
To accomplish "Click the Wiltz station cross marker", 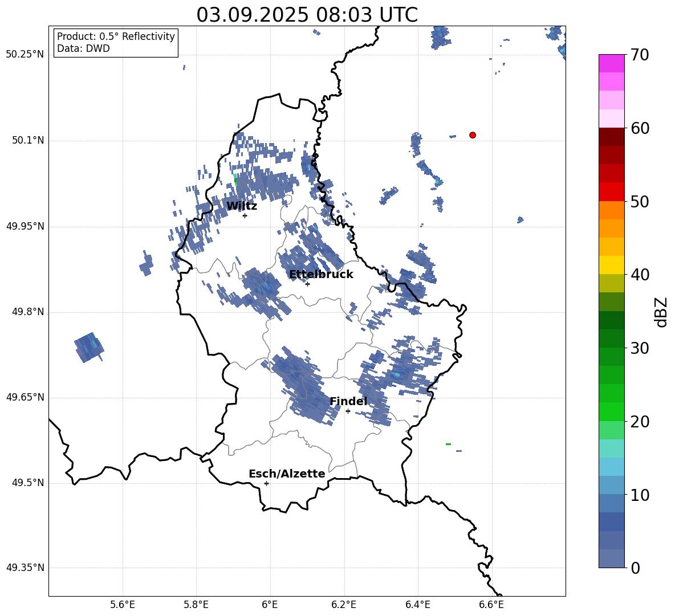I will pyautogui.click(x=245, y=215).
